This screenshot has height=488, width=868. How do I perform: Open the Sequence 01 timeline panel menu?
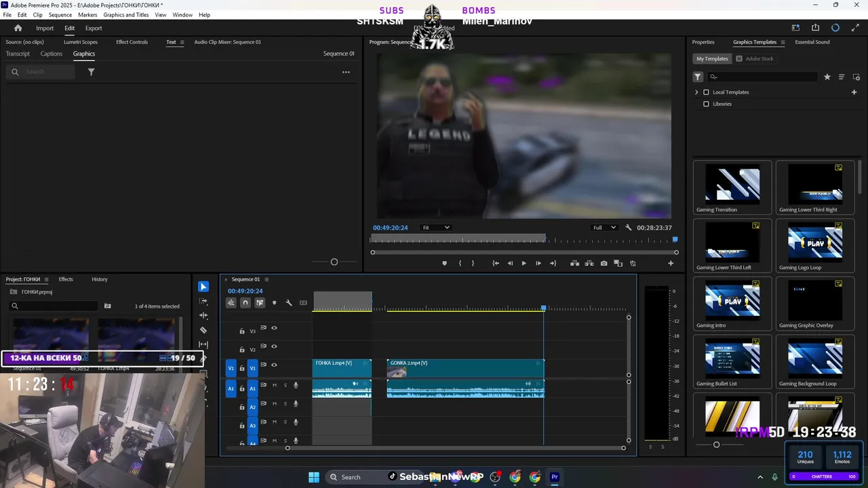pyautogui.click(x=267, y=279)
